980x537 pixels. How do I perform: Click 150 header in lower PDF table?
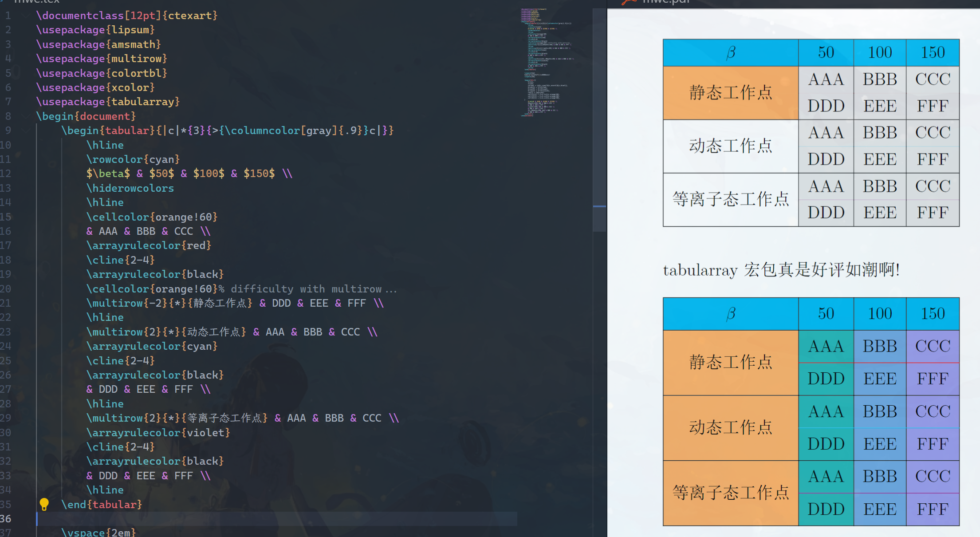coord(933,314)
